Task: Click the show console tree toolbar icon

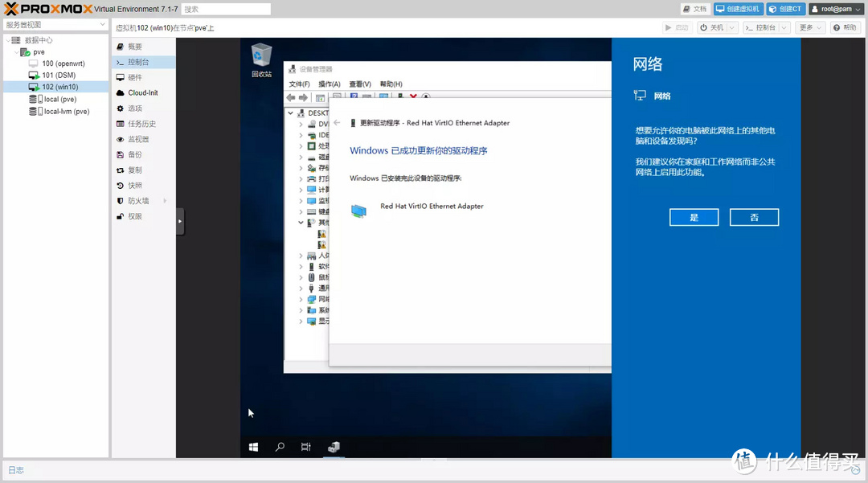Action: pos(320,98)
